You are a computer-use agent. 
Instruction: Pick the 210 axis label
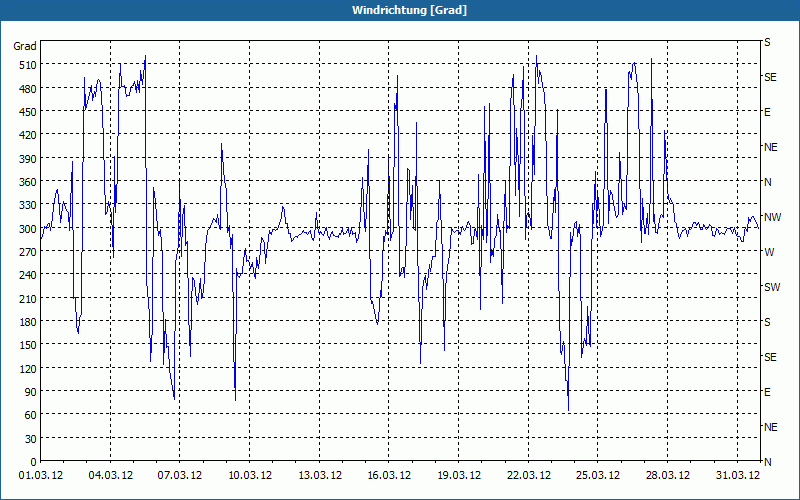click(28, 298)
